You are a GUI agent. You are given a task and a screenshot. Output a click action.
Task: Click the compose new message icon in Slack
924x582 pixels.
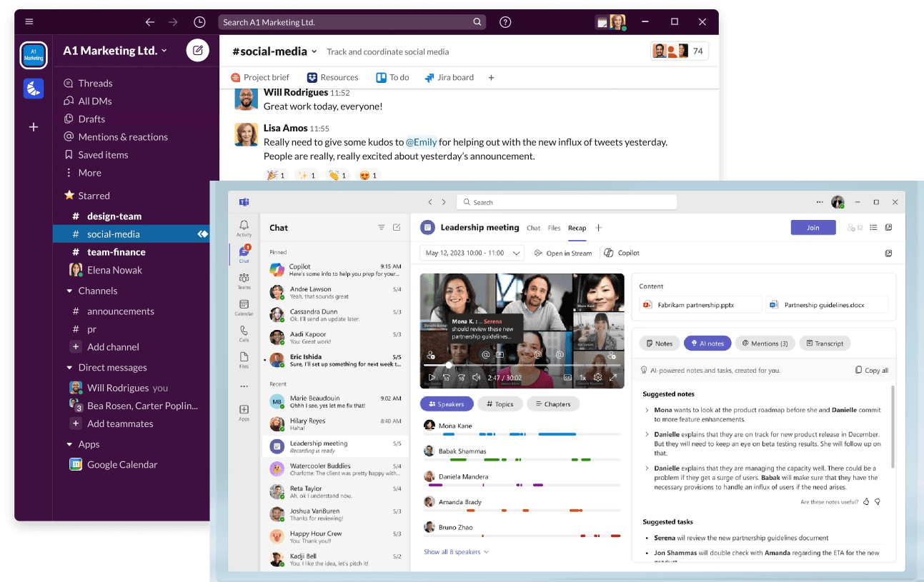pos(198,51)
